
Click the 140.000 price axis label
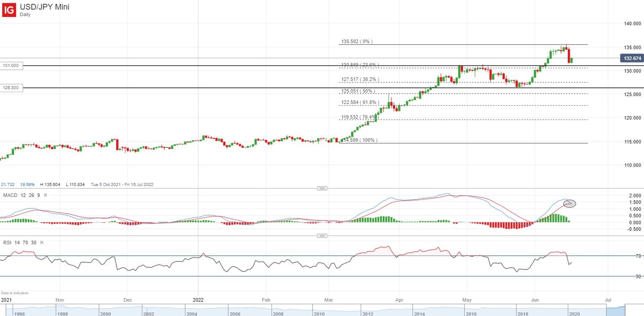click(x=632, y=24)
